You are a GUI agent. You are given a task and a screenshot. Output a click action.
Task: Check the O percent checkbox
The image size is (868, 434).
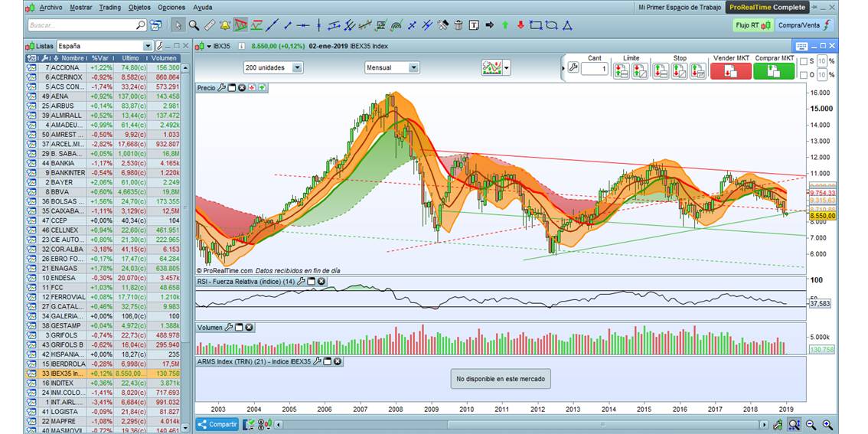point(803,75)
